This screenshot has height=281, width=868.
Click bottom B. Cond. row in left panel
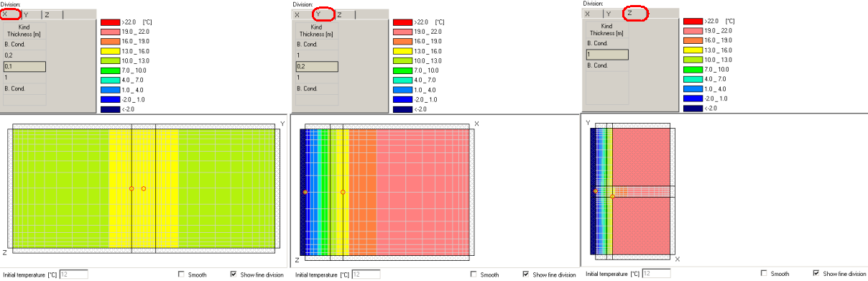24,88
